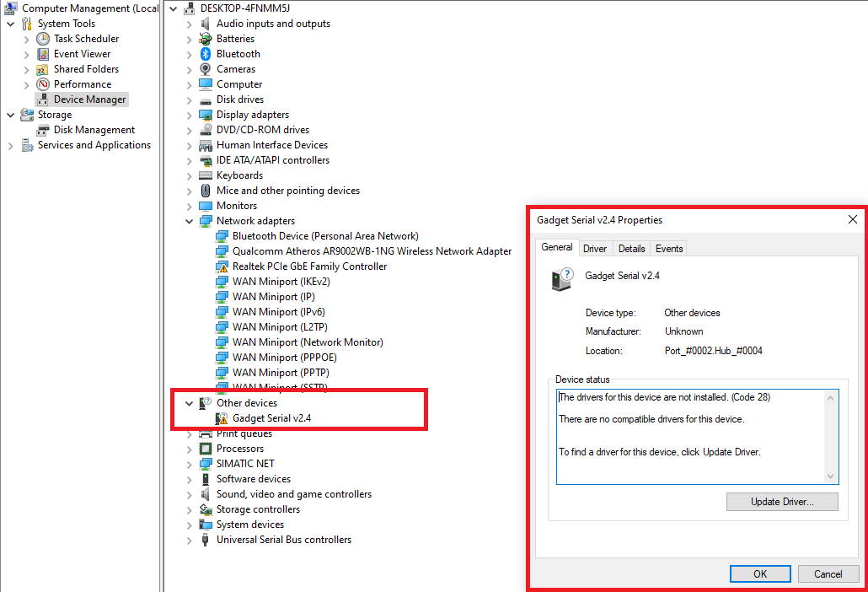The height and width of the screenshot is (592, 868).
Task: Expand the Sound, video and game controllers category
Action: click(189, 493)
